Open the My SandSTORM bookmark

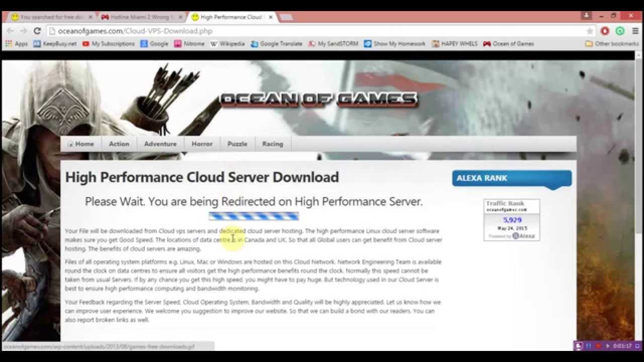(x=333, y=44)
